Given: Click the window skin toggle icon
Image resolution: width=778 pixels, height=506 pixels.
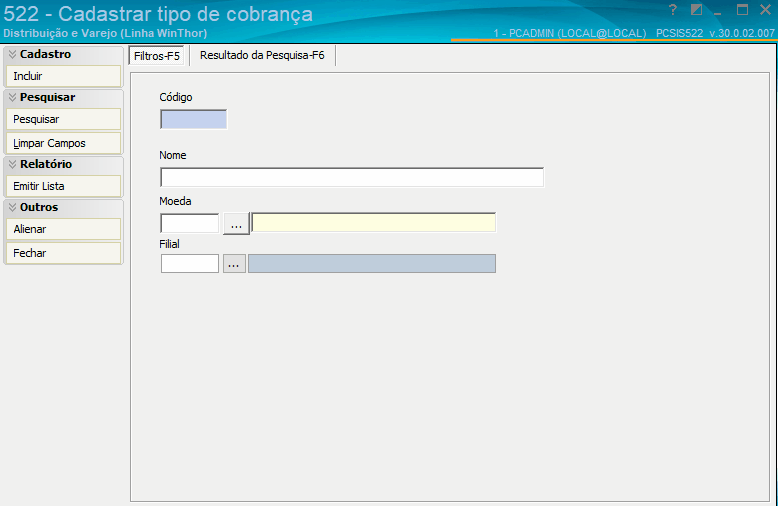Looking at the screenshot, I should point(696,9).
